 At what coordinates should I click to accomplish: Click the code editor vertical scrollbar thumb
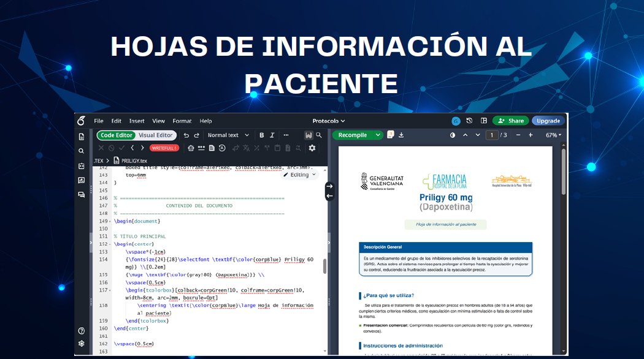coord(325,266)
